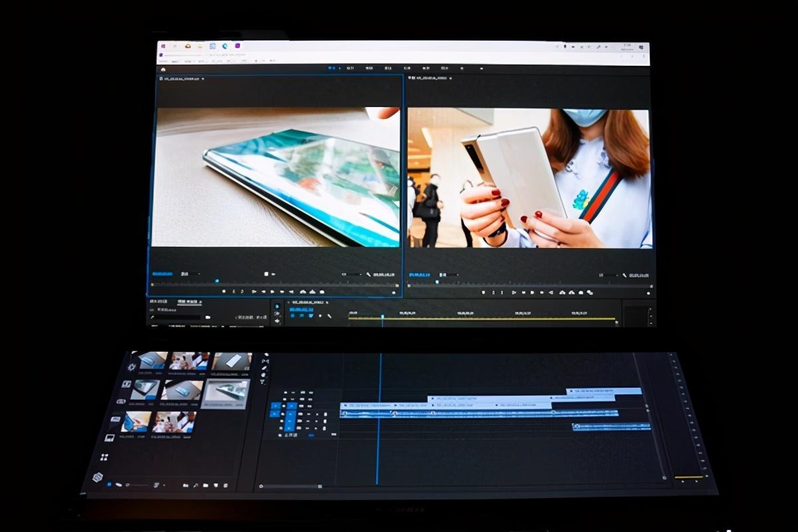Open Program monitor playback resolution dropdown
Image resolution: width=798 pixels, height=532 pixels.
pyautogui.click(x=607, y=275)
